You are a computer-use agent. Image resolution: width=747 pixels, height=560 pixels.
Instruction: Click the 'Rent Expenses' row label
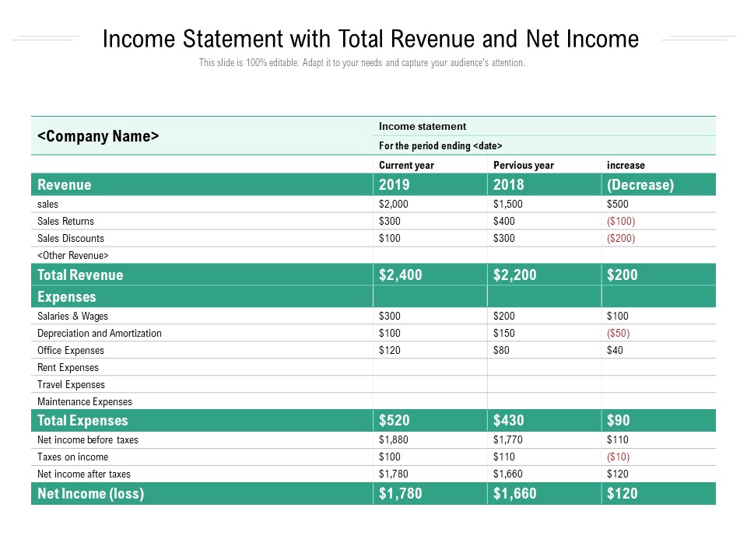[x=68, y=368]
